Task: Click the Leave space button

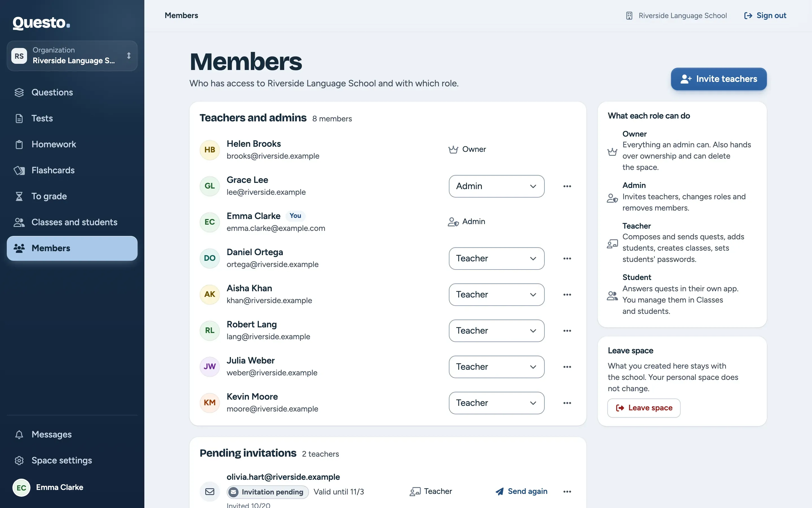Action: point(644,408)
